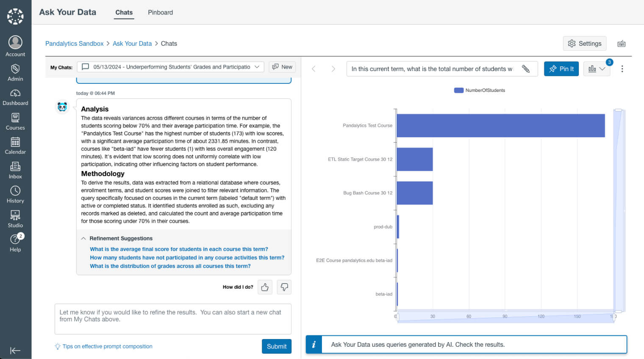Expand the chart type dropdown

597,69
